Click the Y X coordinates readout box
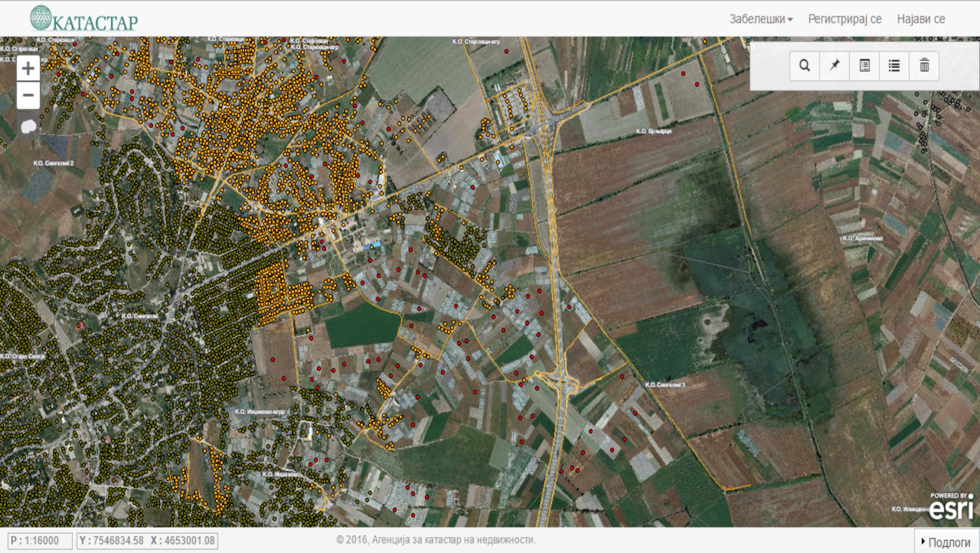This screenshot has width=980, height=553. 147,541
